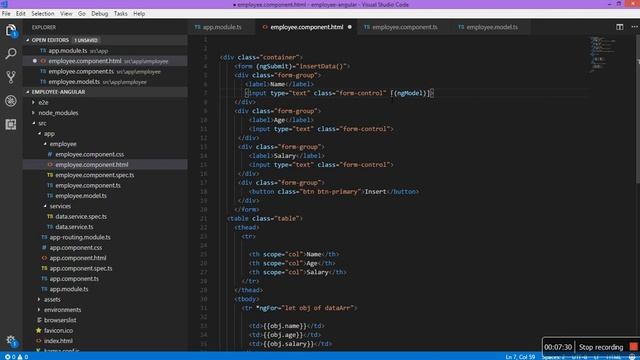
Task: Open the Debug menu
Action: (100, 13)
